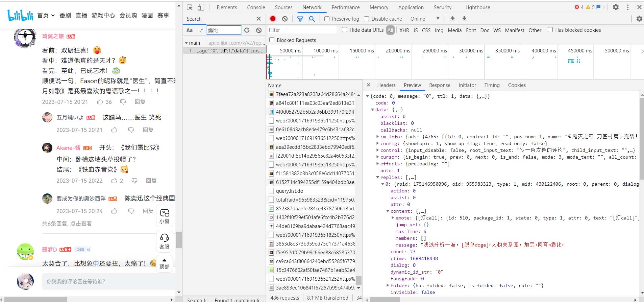Expand the cm_info node in preview
This screenshot has width=644, height=302.
click(377, 137)
